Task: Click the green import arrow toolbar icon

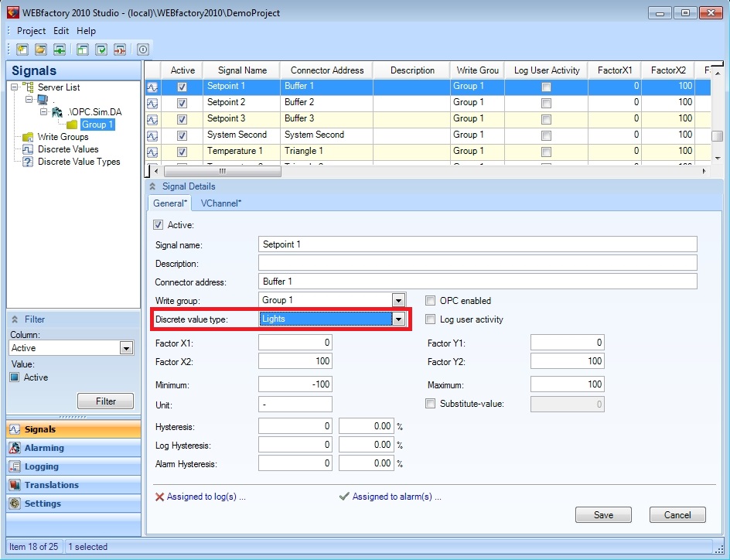Action: 59,50
